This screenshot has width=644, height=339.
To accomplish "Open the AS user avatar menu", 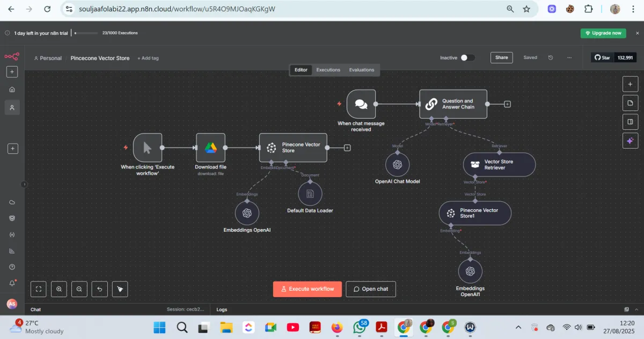I will coord(12,304).
